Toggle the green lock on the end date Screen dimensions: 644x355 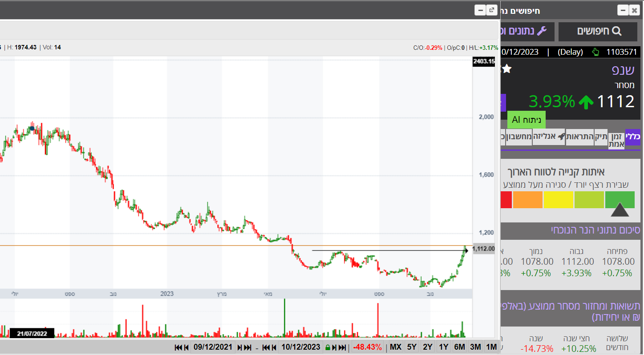tap(328, 347)
